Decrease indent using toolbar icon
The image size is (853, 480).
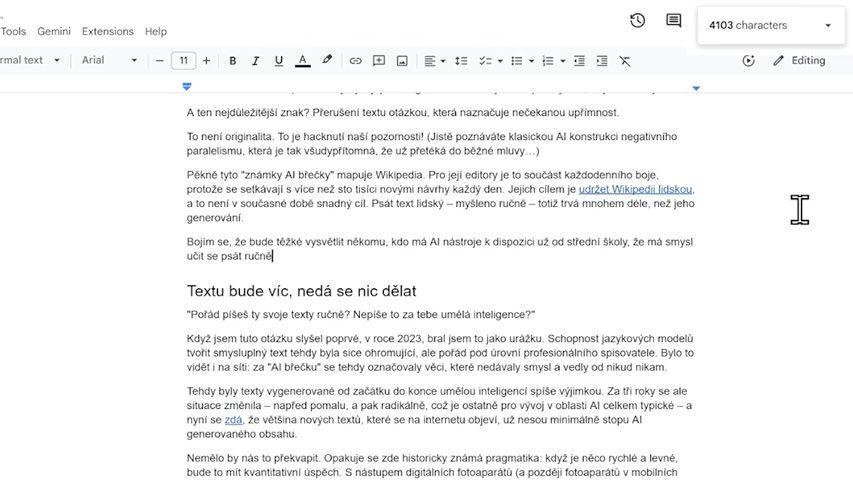tap(579, 61)
